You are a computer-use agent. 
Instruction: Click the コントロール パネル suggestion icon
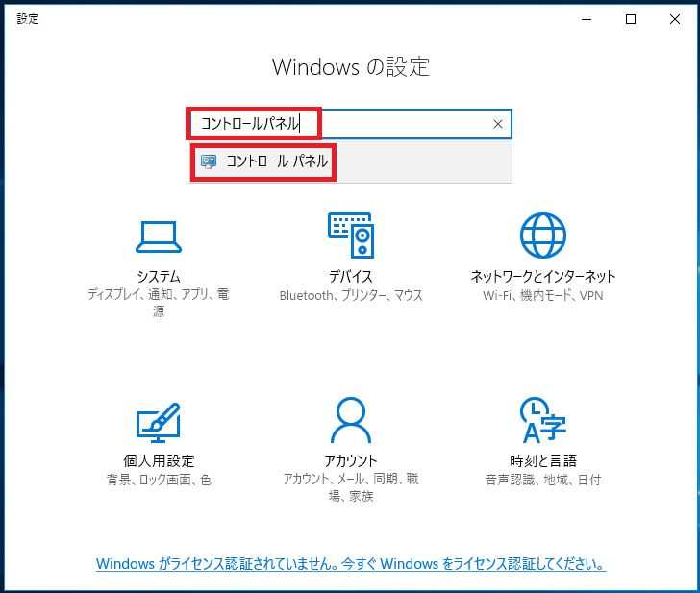(209, 161)
